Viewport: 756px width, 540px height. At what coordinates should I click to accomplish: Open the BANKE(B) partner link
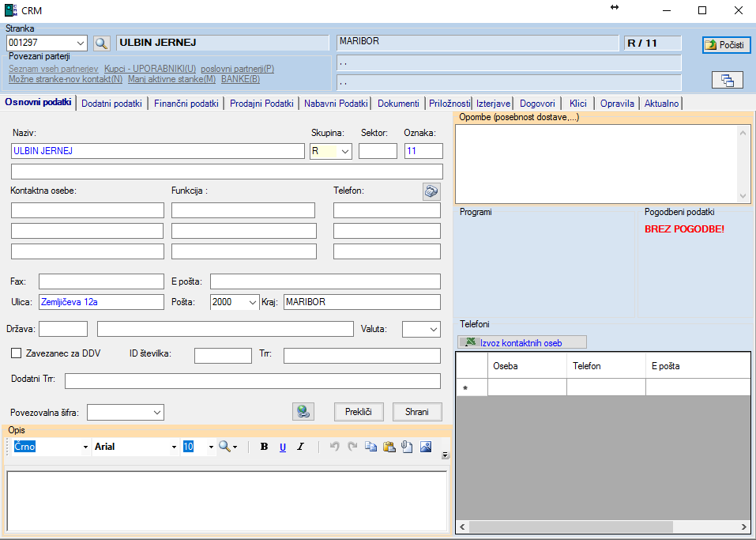pos(240,79)
